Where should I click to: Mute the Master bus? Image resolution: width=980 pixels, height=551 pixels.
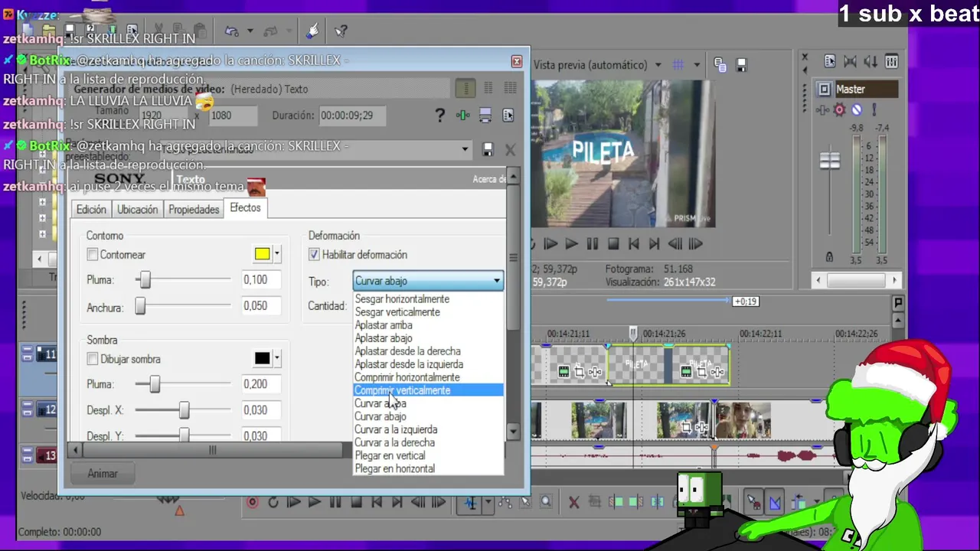[857, 110]
